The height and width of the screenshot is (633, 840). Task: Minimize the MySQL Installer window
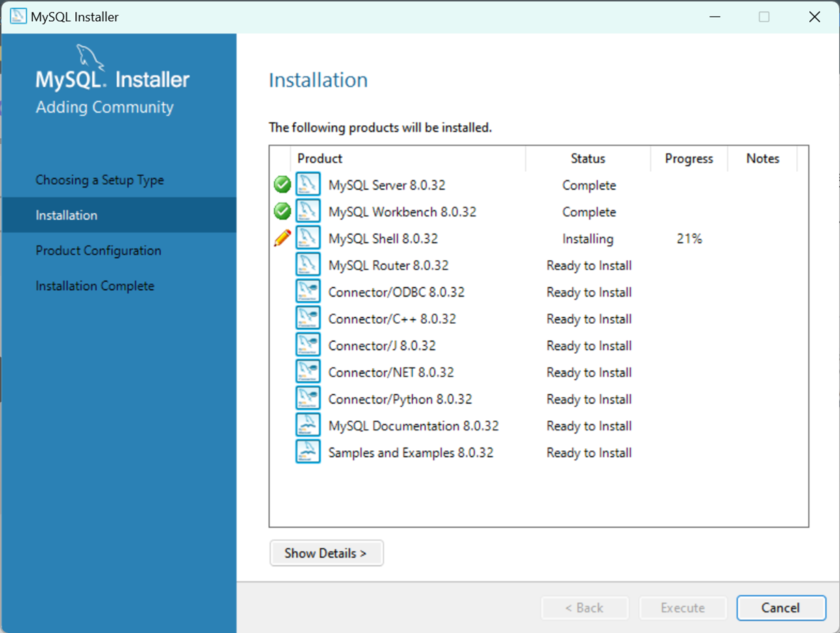tap(715, 16)
